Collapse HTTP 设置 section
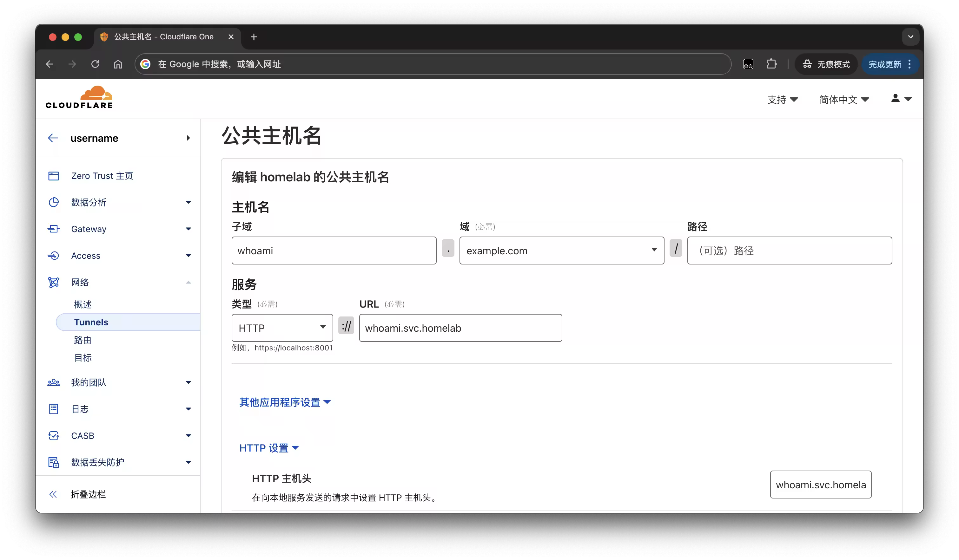 tap(269, 448)
